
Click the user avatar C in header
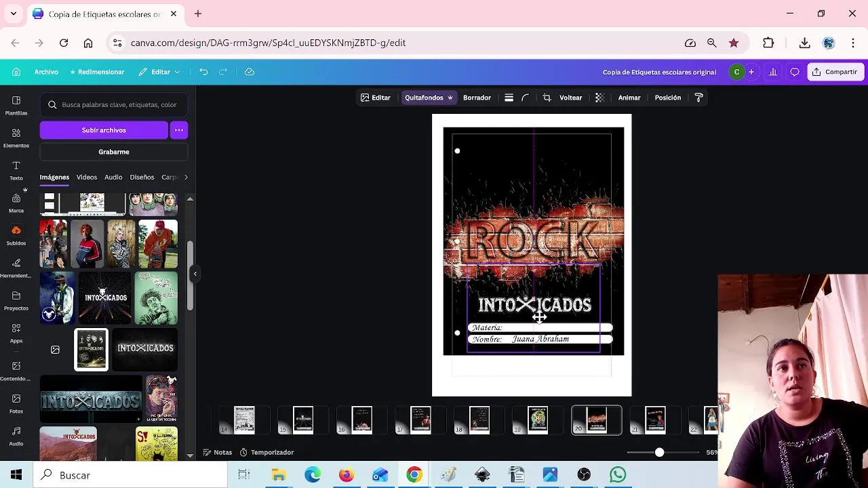coord(736,72)
